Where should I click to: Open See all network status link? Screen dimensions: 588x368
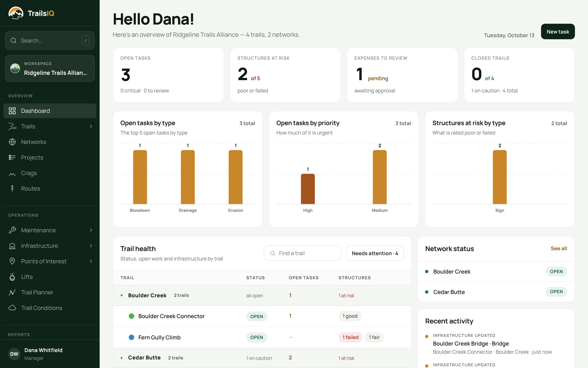click(x=559, y=248)
